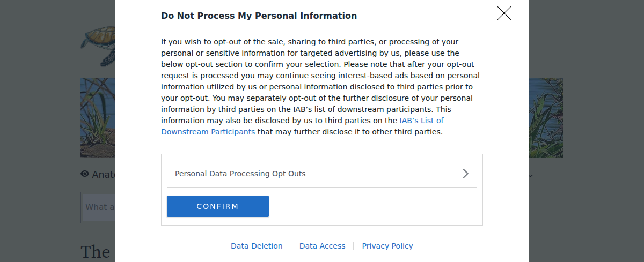This screenshot has height=262, width=644.
Task: Click the sea turtle site logo
Action: coord(98,46)
